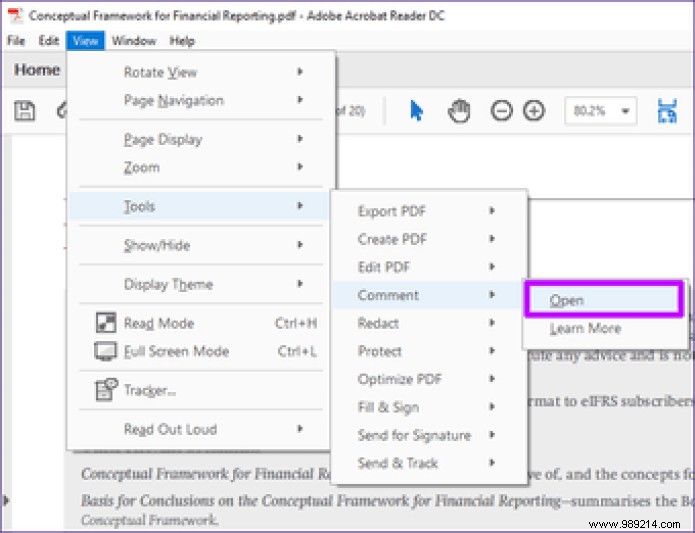Open the Help menu
The width and height of the screenshot is (695, 533).
click(x=182, y=41)
